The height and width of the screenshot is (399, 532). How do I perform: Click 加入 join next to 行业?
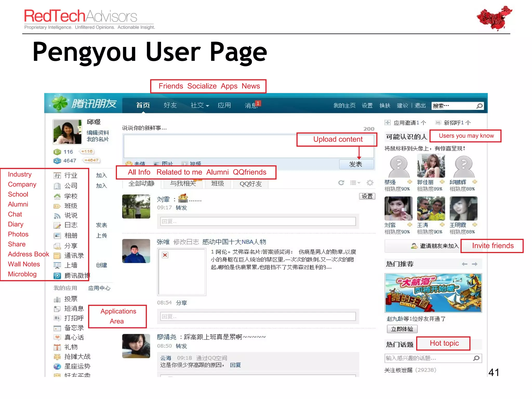click(101, 176)
